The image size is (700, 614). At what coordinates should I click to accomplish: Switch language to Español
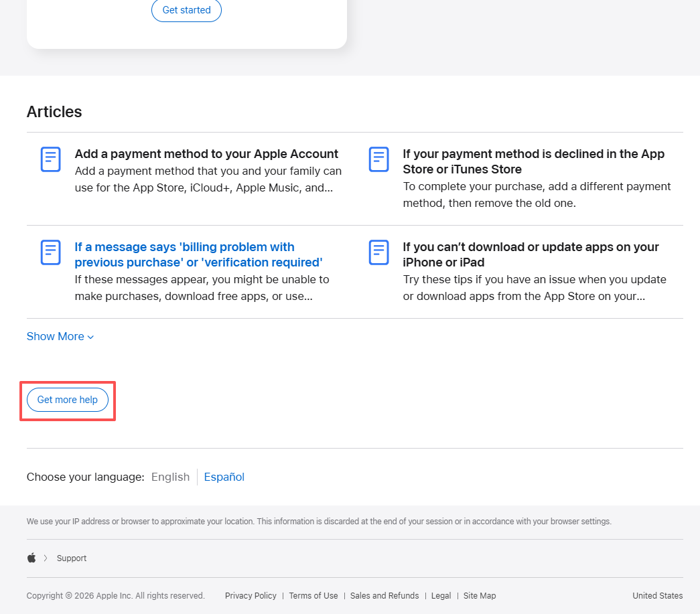click(224, 477)
